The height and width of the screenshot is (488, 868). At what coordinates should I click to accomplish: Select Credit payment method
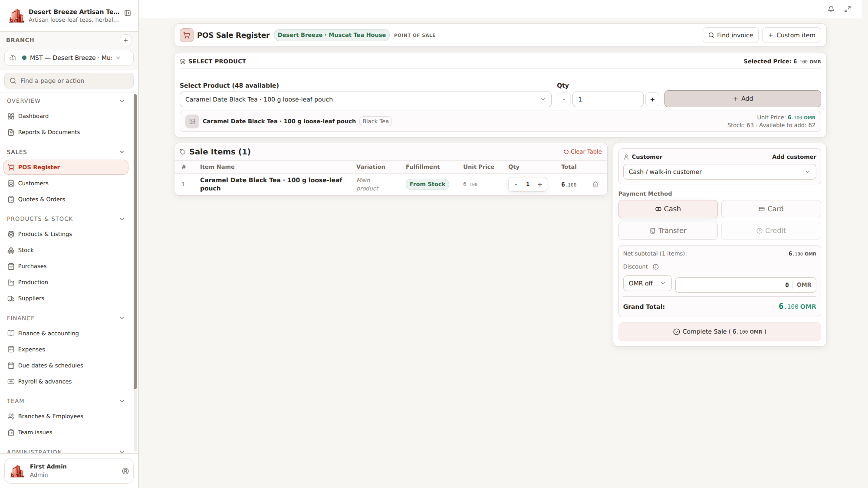(771, 231)
